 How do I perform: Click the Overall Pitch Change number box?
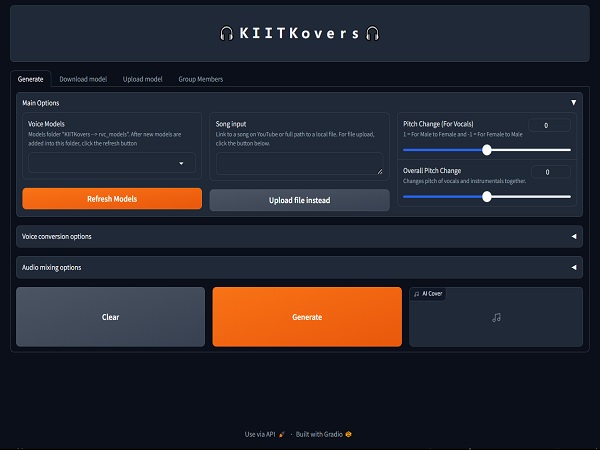(551, 172)
